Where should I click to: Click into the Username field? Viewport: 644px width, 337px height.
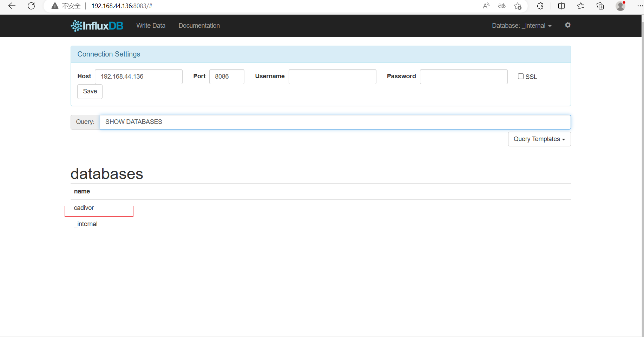tap(333, 77)
